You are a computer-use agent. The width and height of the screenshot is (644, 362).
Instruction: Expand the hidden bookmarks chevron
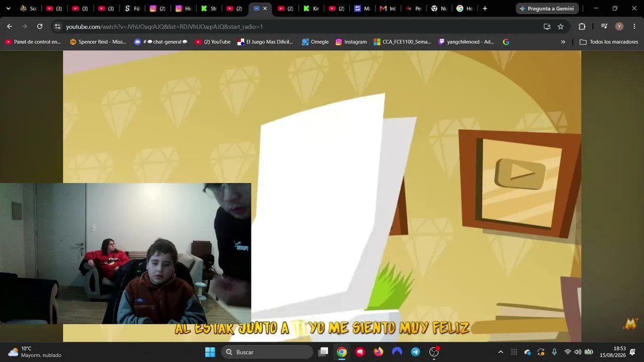click(563, 42)
